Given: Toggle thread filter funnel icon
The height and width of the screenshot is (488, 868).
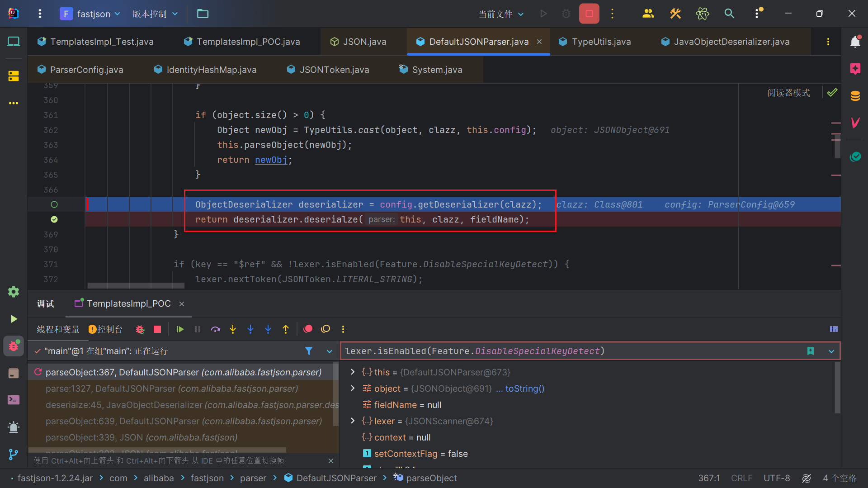Looking at the screenshot, I should tap(309, 351).
